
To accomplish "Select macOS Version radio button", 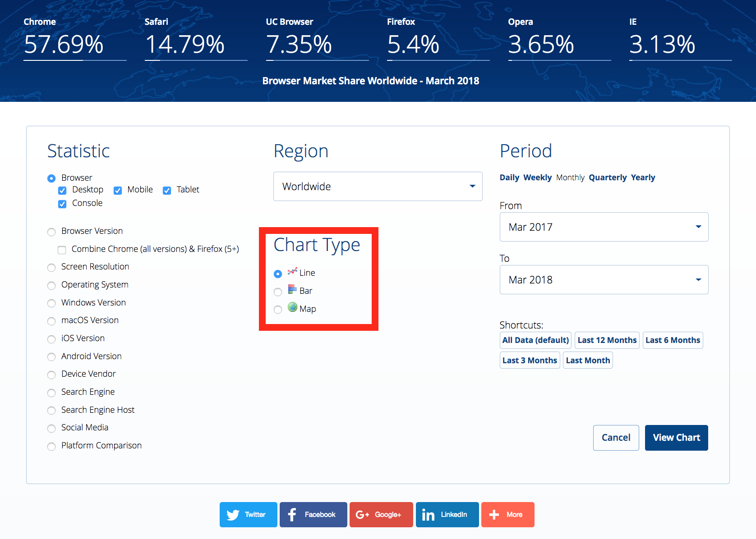I will pyautogui.click(x=51, y=321).
